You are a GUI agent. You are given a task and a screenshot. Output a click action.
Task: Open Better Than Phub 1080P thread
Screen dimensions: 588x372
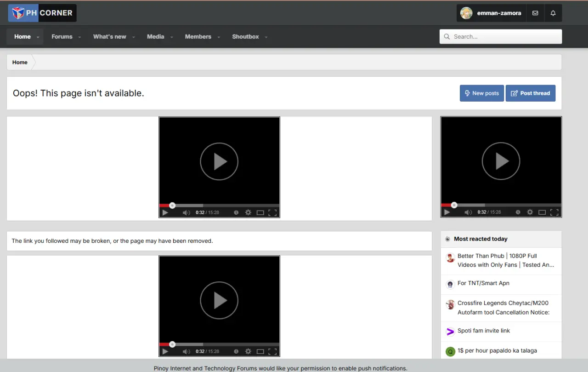506,260
